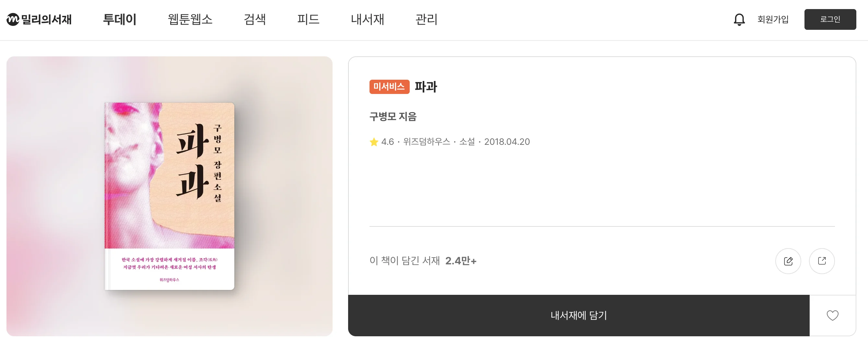Open the 관리 menu item
The width and height of the screenshot is (868, 346).
click(x=427, y=19)
